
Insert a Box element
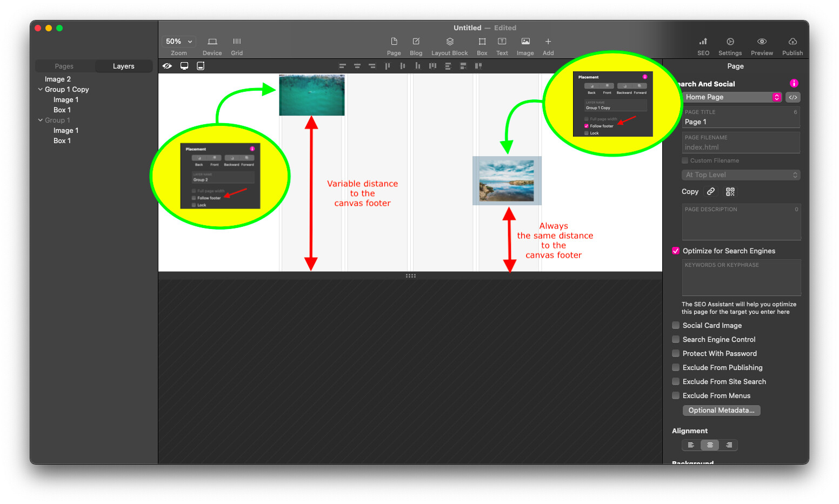pos(482,42)
